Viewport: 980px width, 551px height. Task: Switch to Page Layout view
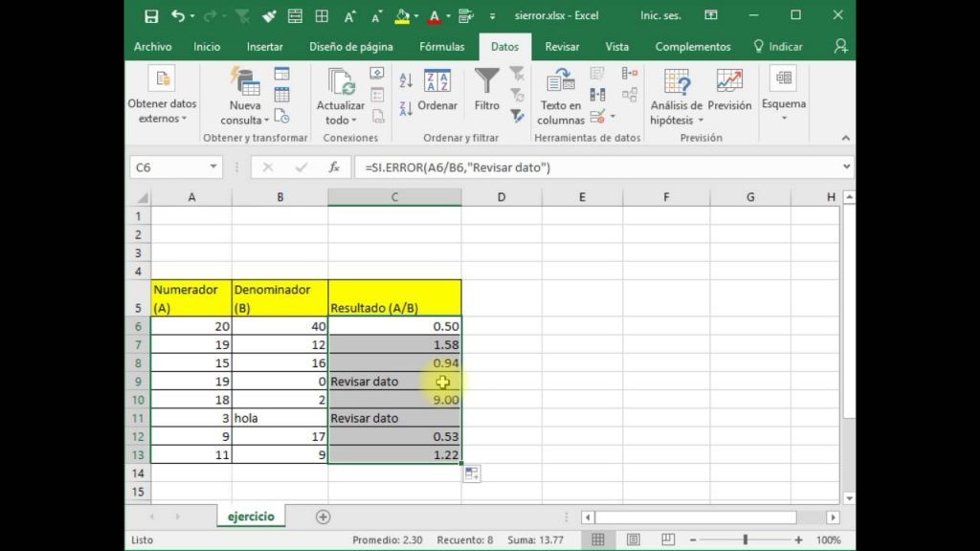[629, 540]
